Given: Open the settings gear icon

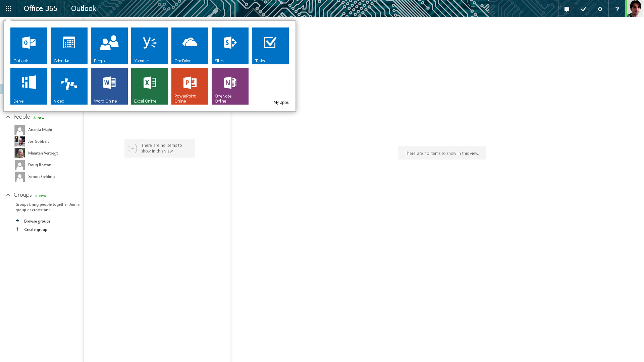Looking at the screenshot, I should (600, 9).
